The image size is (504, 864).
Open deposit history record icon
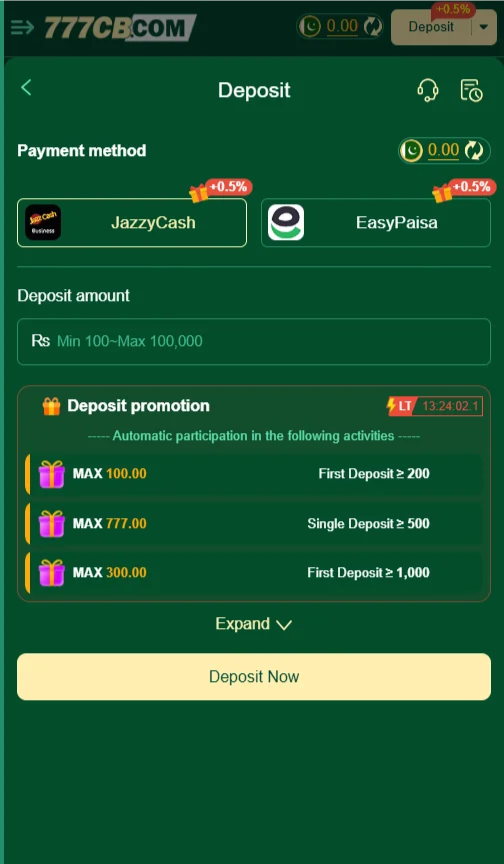[x=472, y=90]
